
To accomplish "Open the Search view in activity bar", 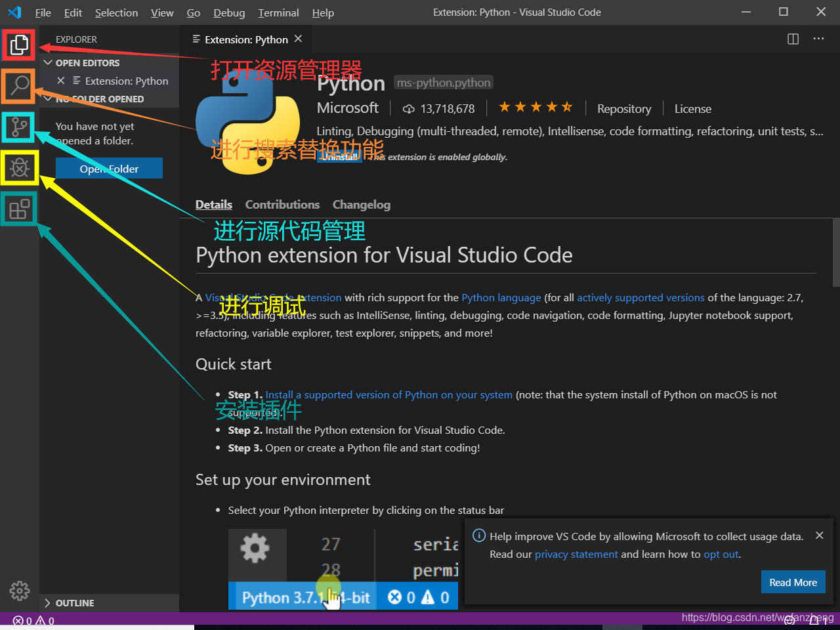I will click(19, 85).
